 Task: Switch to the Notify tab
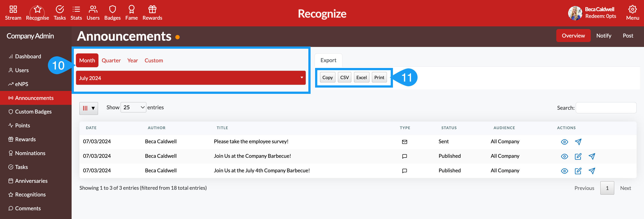click(603, 36)
